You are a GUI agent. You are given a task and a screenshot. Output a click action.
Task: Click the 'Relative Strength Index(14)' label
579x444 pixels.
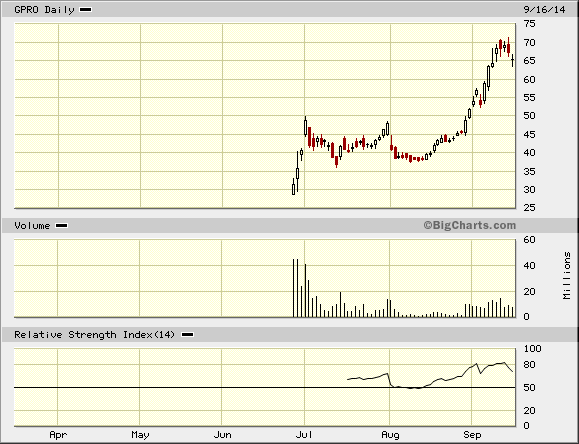click(94, 335)
